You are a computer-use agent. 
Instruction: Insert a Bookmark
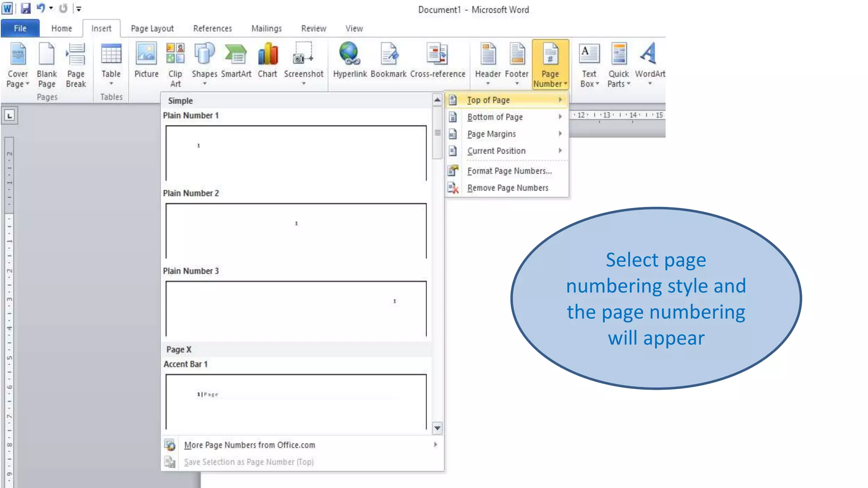[389, 60]
